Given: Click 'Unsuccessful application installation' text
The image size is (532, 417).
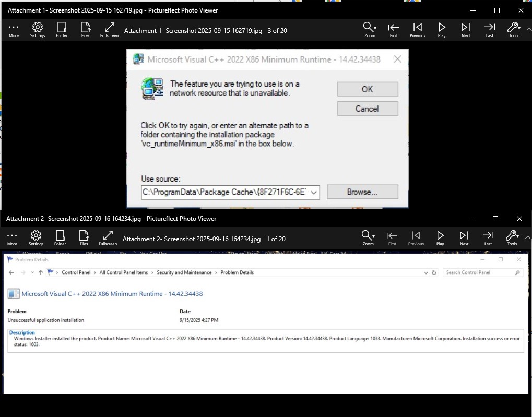Looking at the screenshot, I should coord(46,320).
